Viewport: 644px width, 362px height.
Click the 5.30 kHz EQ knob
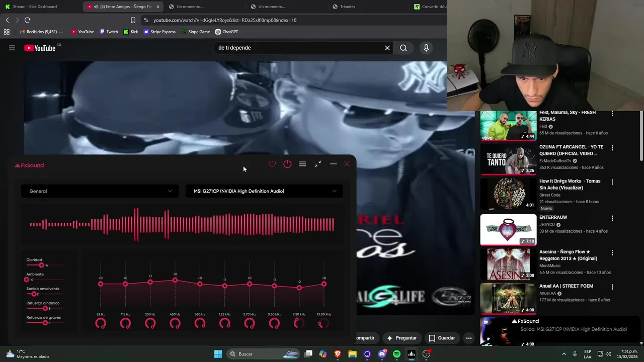point(274,324)
